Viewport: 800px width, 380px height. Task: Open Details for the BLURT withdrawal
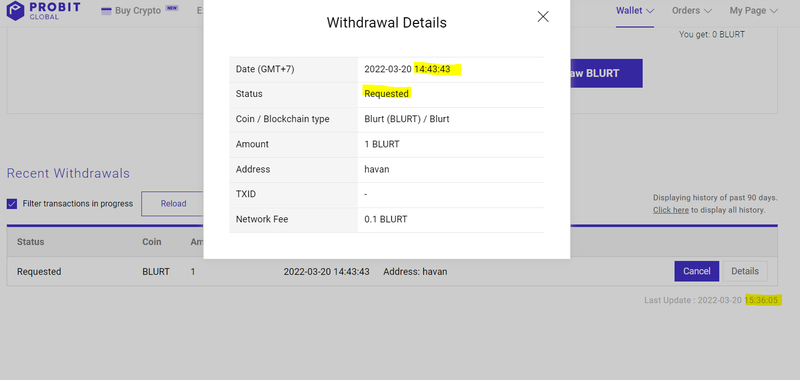[x=745, y=271]
